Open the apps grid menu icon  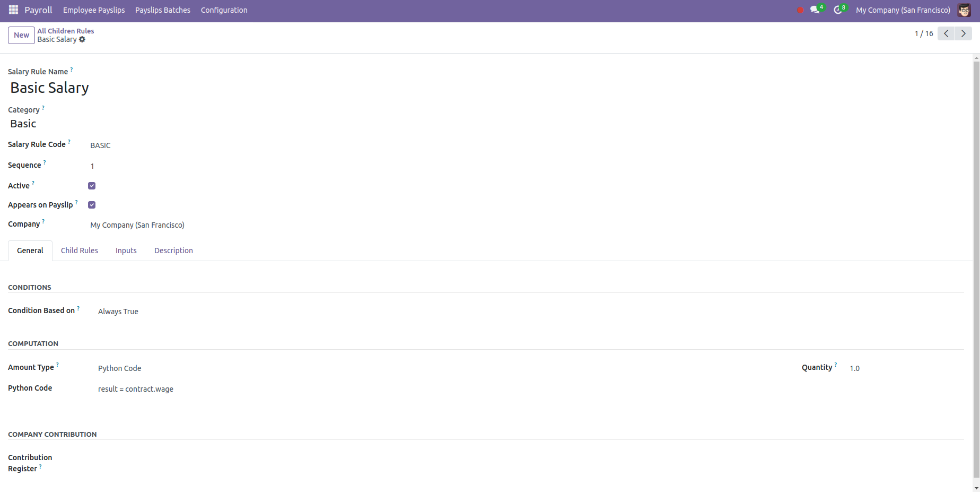(x=14, y=10)
